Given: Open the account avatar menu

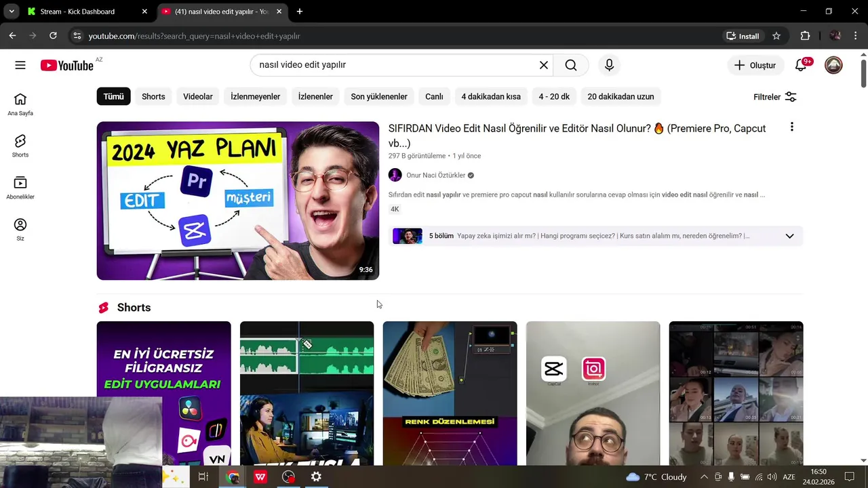Looking at the screenshot, I should tap(833, 65).
